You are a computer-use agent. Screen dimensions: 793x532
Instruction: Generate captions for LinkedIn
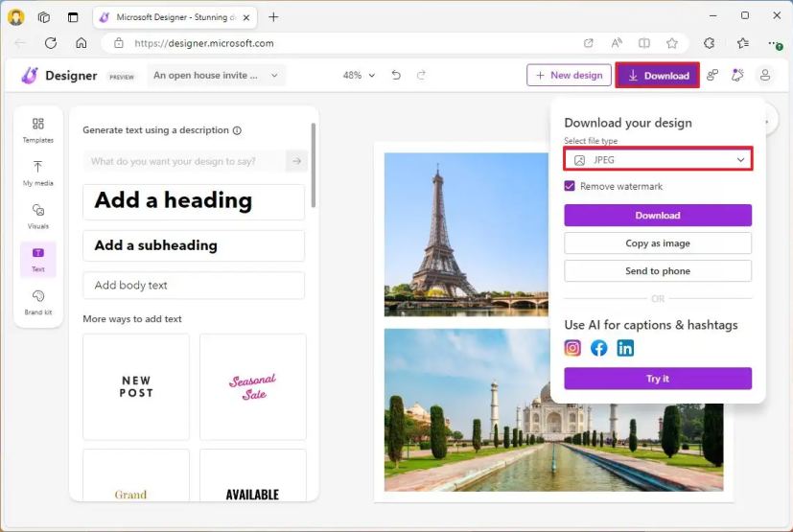click(625, 348)
